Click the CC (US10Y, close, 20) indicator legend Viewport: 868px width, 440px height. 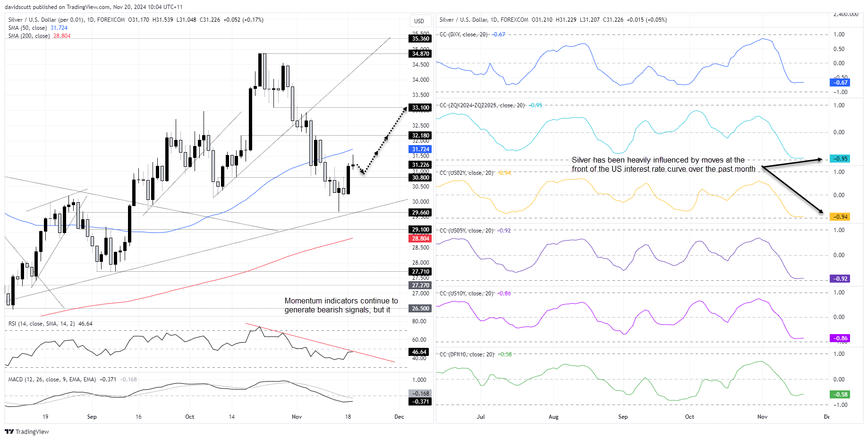(x=475, y=293)
